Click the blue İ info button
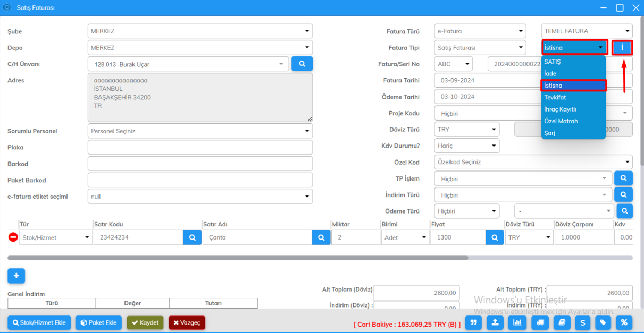 pos(622,48)
